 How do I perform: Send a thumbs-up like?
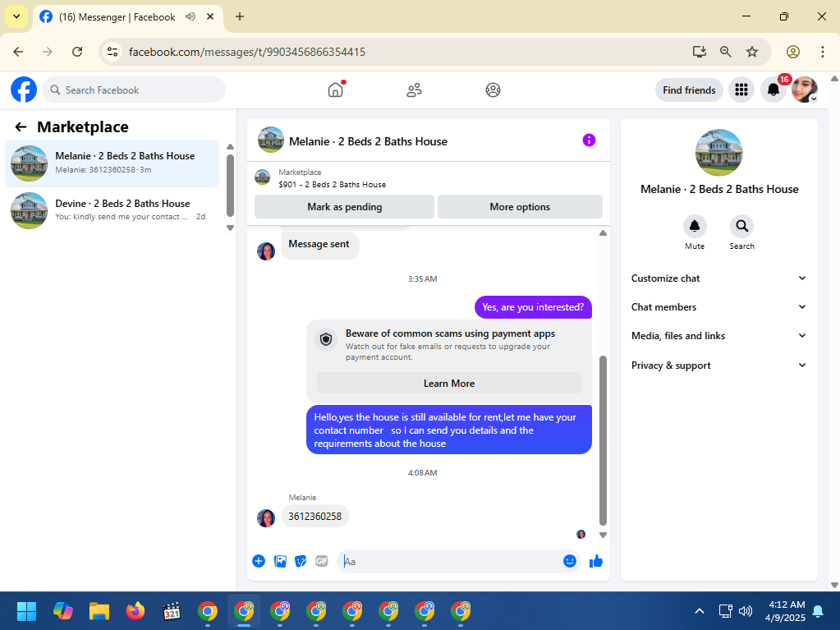click(595, 561)
